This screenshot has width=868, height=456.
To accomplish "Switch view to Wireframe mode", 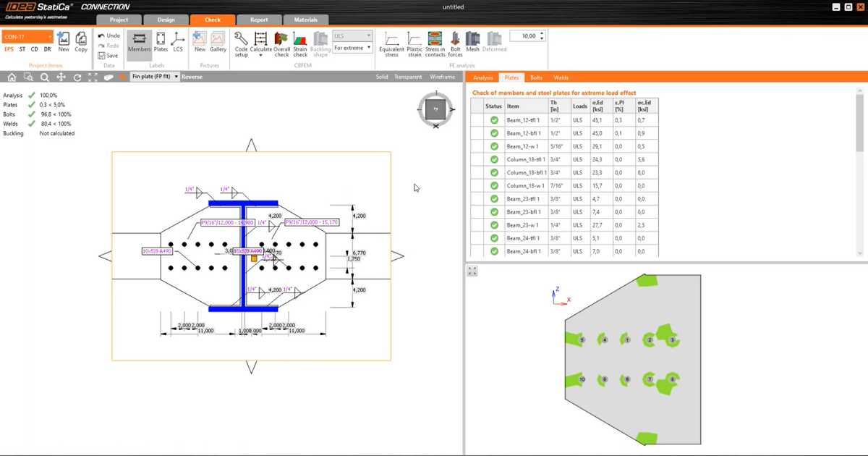I will coord(442,77).
